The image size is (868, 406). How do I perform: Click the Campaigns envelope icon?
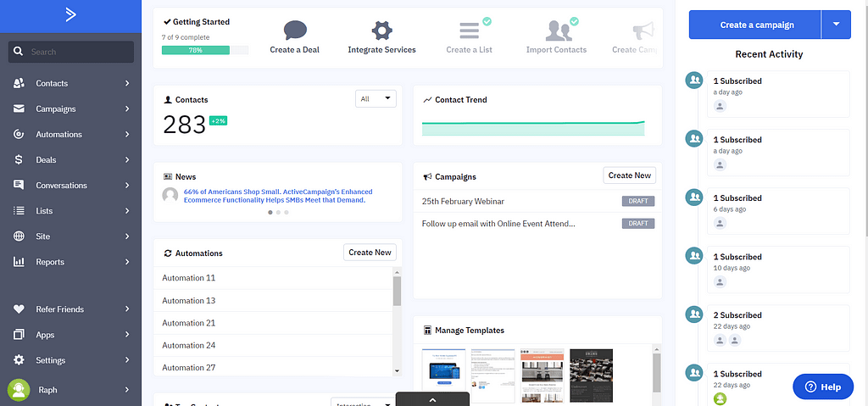click(19, 108)
